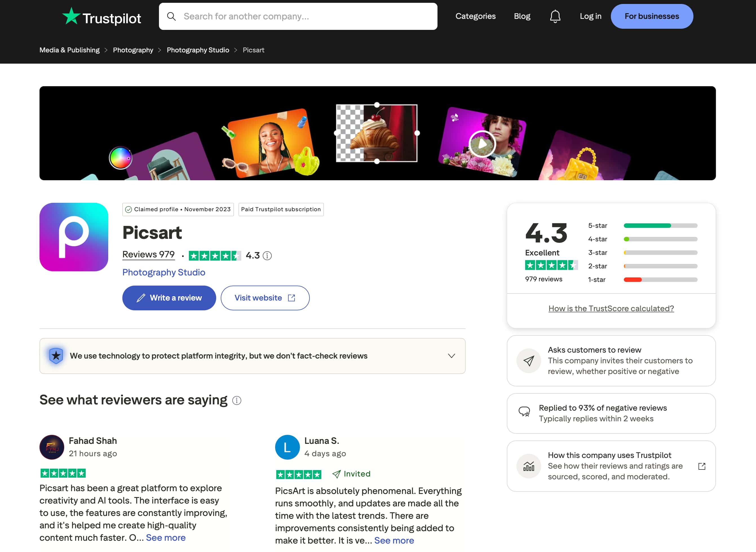The width and height of the screenshot is (756, 552).
Task: Click the Trustpilot logo
Action: 102,17
